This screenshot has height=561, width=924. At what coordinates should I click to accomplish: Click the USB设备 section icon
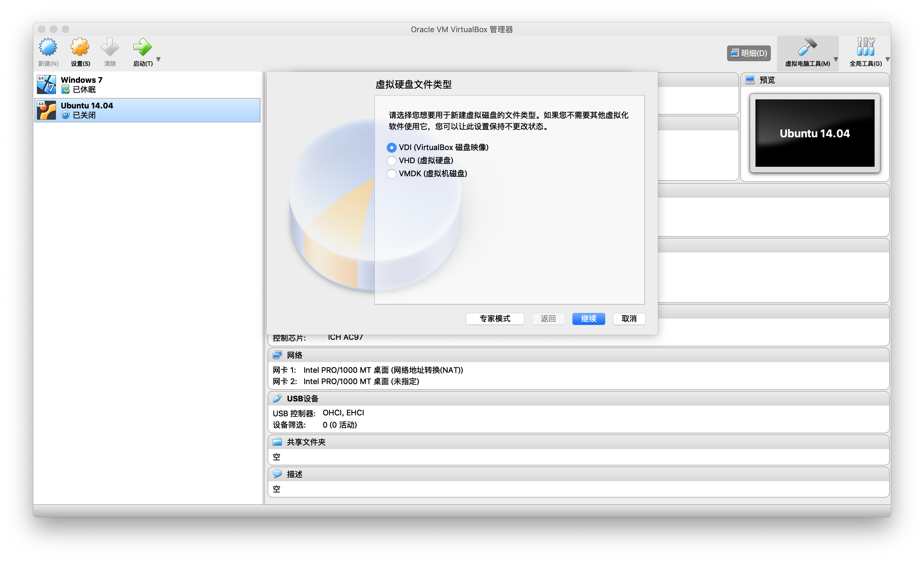(x=277, y=398)
